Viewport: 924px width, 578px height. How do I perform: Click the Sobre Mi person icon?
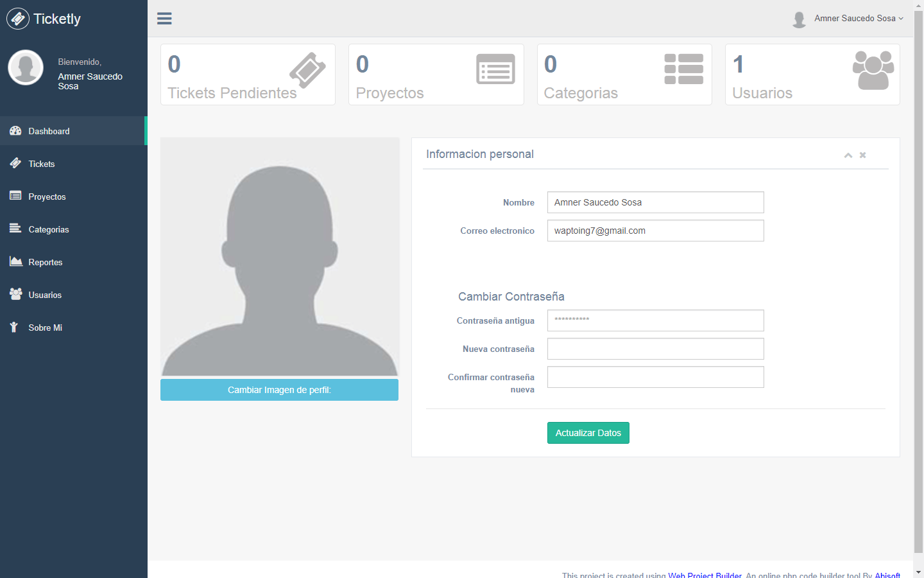pyautogui.click(x=14, y=327)
